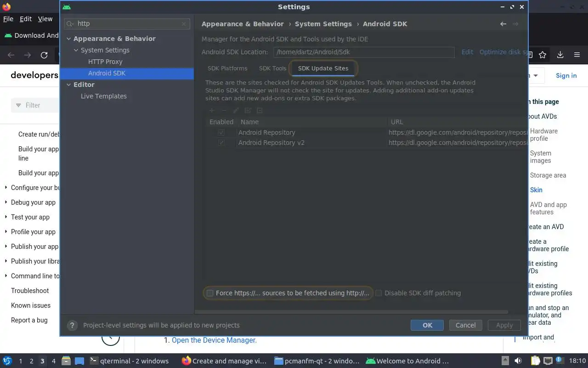Switch to SDK Tools tab
588x368 pixels.
click(272, 68)
